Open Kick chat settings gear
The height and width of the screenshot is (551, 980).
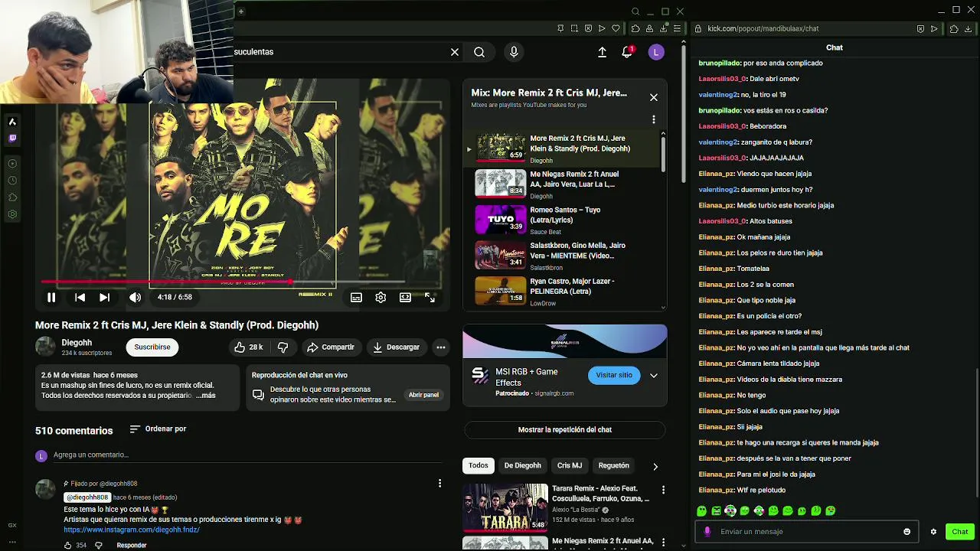(933, 532)
